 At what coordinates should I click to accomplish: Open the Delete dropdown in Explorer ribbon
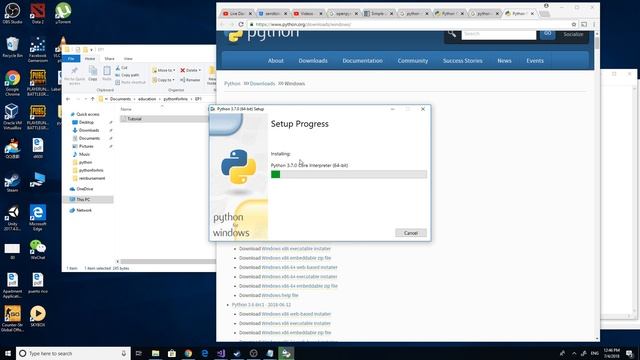pyautogui.click(x=191, y=70)
